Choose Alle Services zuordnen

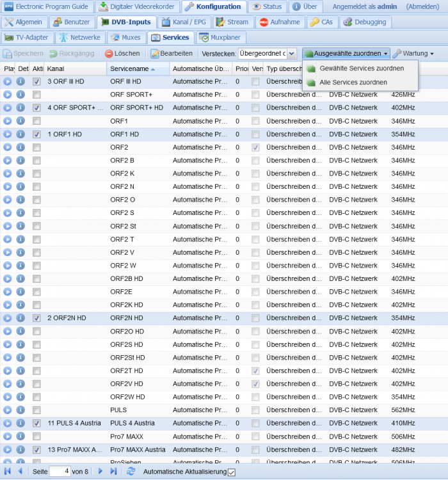pos(353,83)
